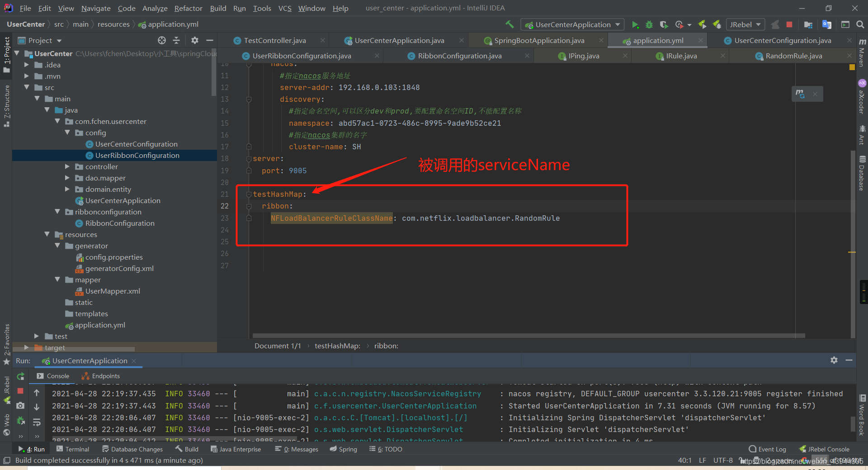
Task: Open 6: TODO tool window
Action: (386, 449)
